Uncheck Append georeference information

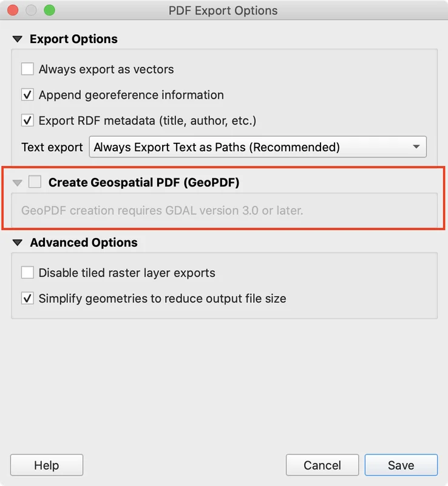pos(27,95)
